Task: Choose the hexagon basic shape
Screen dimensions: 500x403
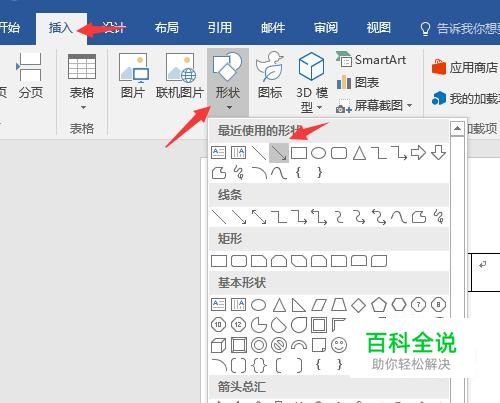Action: [399, 305]
